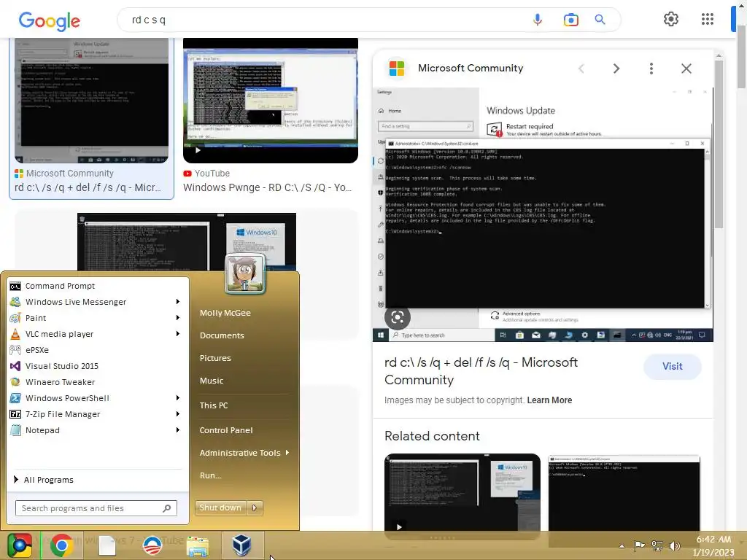This screenshot has width=747, height=560.
Task: Open related command prompt thumbnail without play icon
Action: pos(624,494)
